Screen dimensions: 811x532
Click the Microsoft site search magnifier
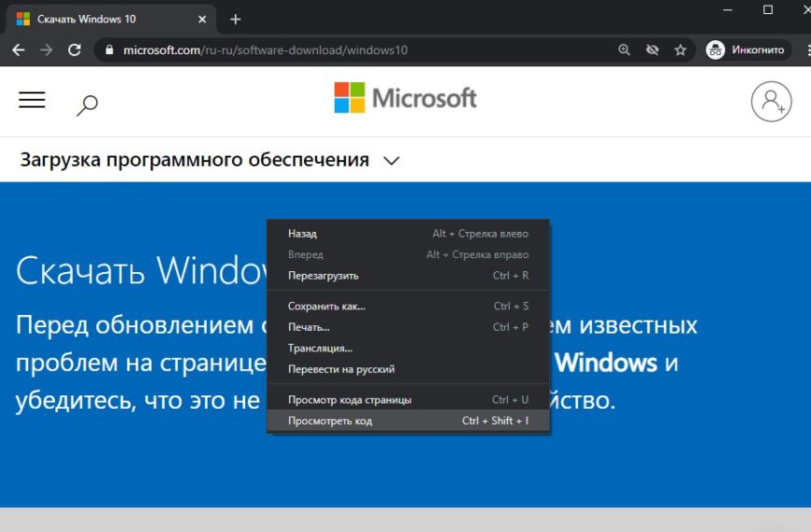87,105
